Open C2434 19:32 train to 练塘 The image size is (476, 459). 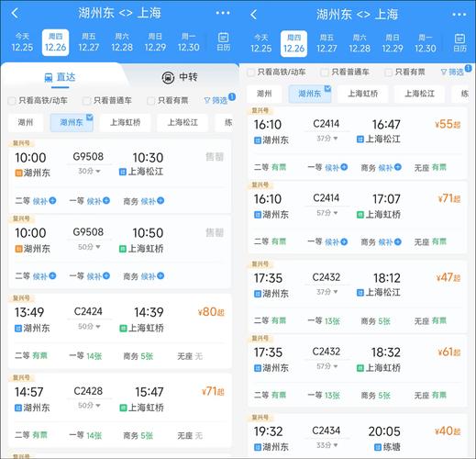pyautogui.click(x=358, y=436)
